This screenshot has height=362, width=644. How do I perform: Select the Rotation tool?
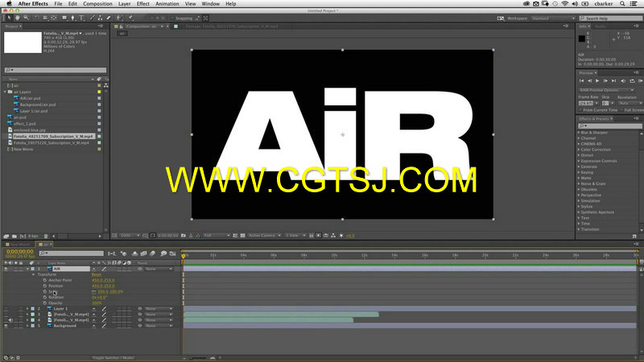[x=36, y=18]
